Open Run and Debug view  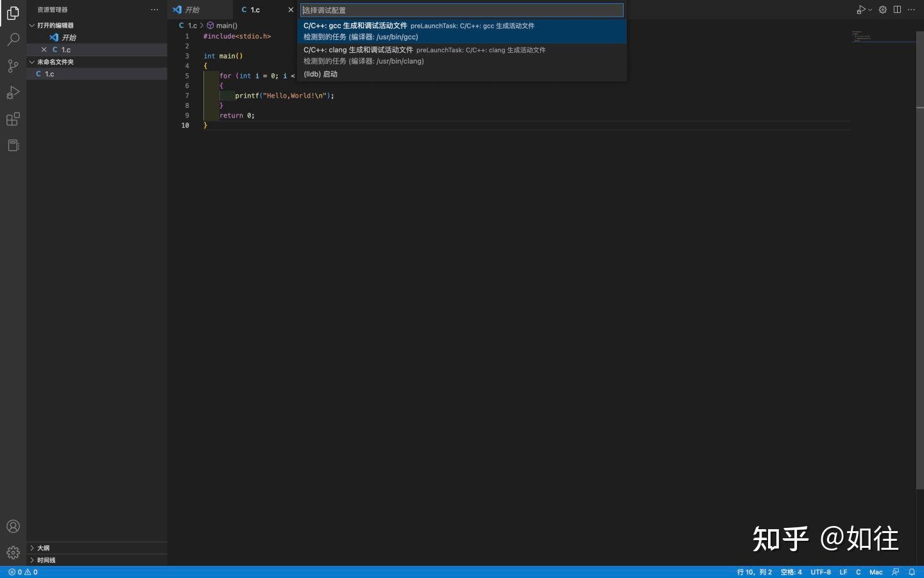point(13,92)
